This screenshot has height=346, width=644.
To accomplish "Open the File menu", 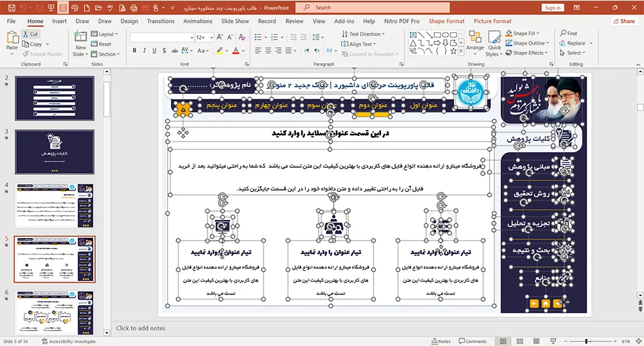I will [x=11, y=21].
